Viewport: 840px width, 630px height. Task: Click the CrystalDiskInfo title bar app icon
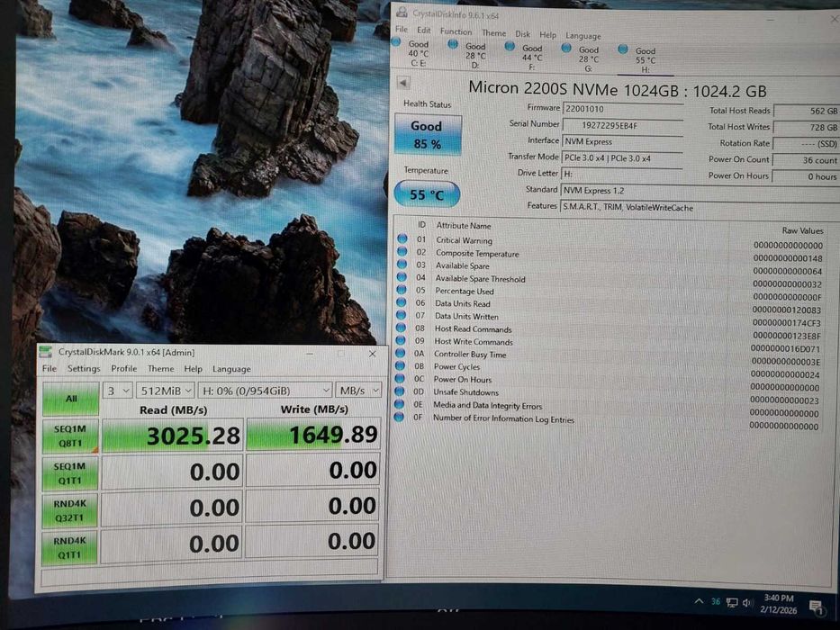402,13
